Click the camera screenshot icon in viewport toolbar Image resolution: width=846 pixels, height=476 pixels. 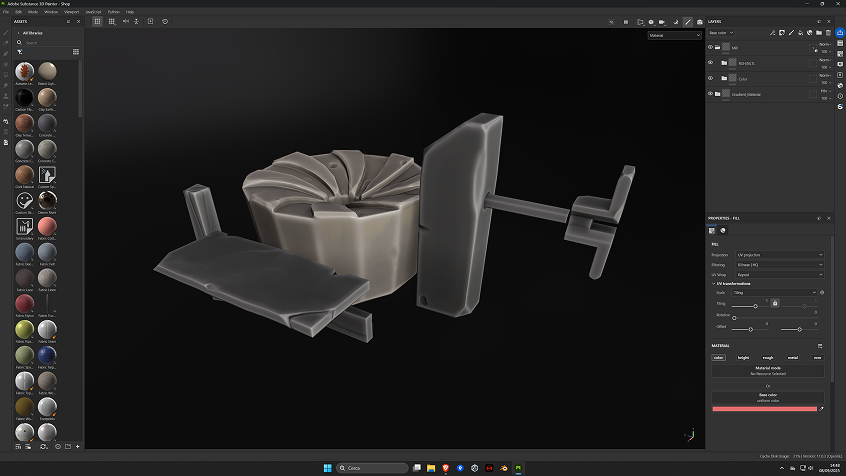tap(699, 22)
